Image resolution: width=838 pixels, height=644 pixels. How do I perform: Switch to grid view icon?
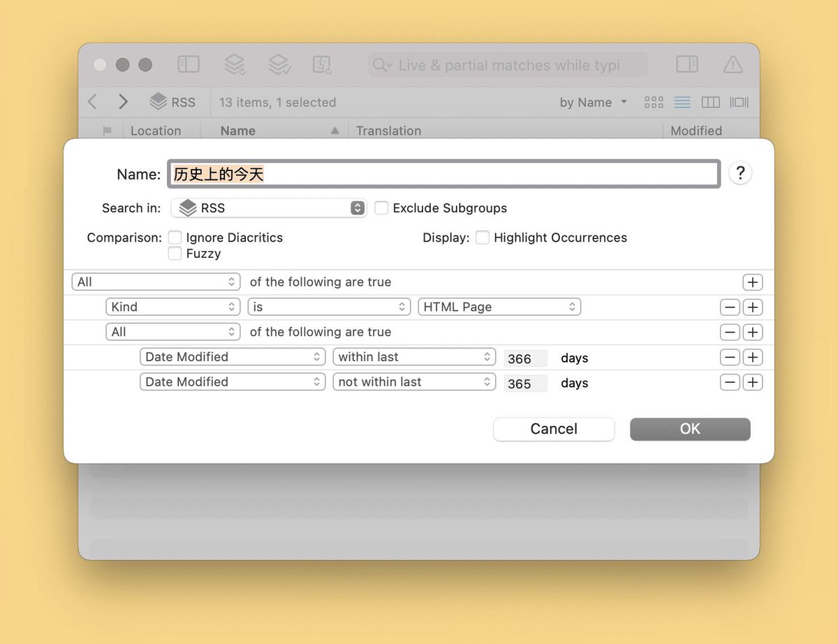click(x=654, y=102)
